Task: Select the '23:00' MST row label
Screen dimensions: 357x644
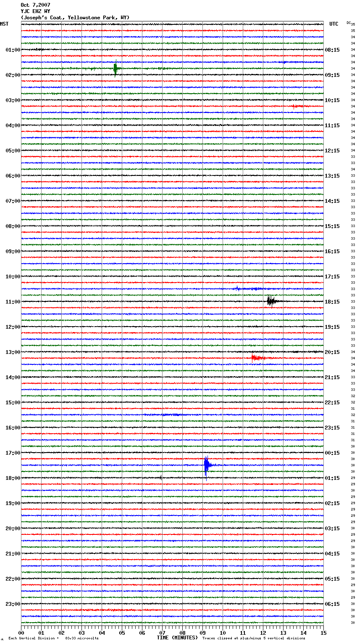Action: (13, 604)
